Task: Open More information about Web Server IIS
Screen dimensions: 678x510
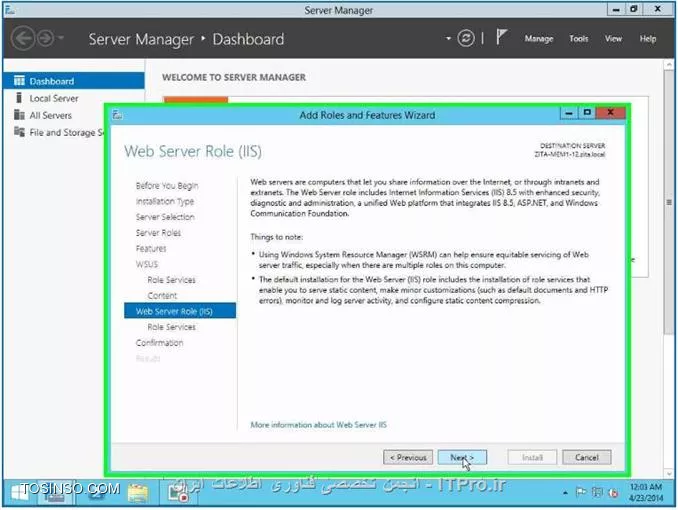Action: tap(318, 425)
